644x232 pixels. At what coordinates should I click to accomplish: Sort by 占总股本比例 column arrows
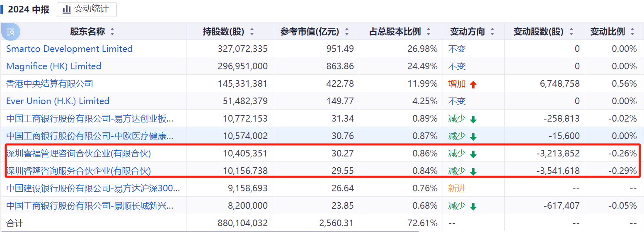pyautogui.click(x=429, y=32)
